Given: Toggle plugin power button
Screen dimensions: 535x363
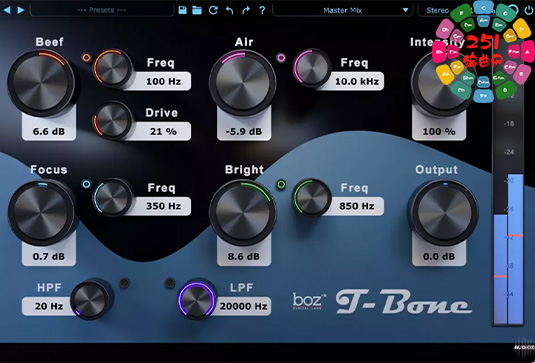Looking at the screenshot, I should (528, 10).
